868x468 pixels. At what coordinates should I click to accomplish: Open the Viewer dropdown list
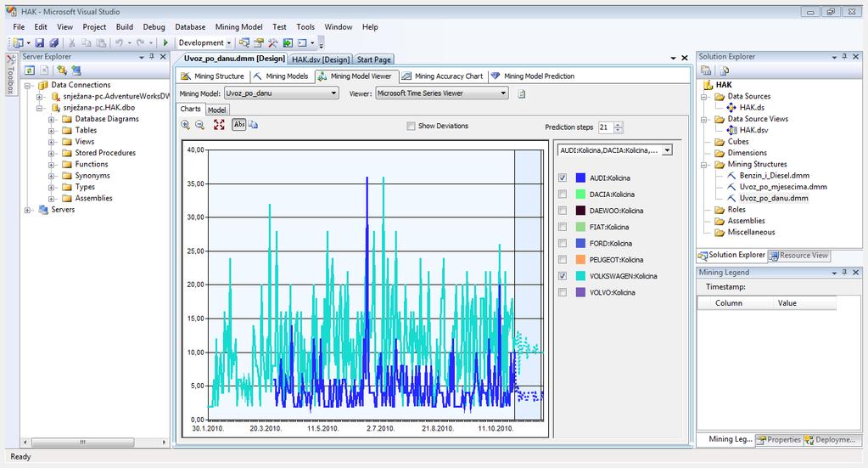(442, 93)
